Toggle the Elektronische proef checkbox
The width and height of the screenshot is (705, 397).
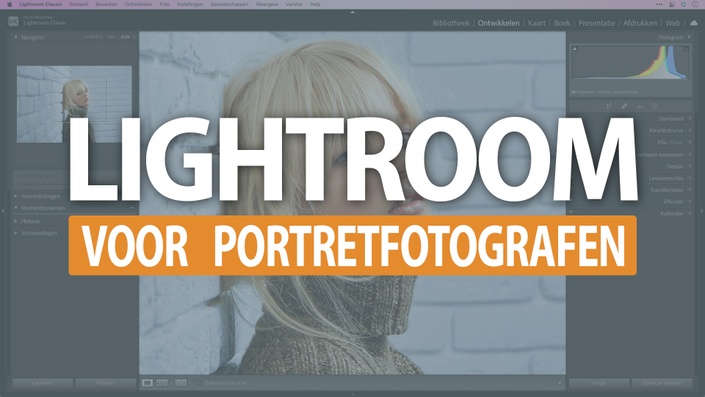(199, 383)
